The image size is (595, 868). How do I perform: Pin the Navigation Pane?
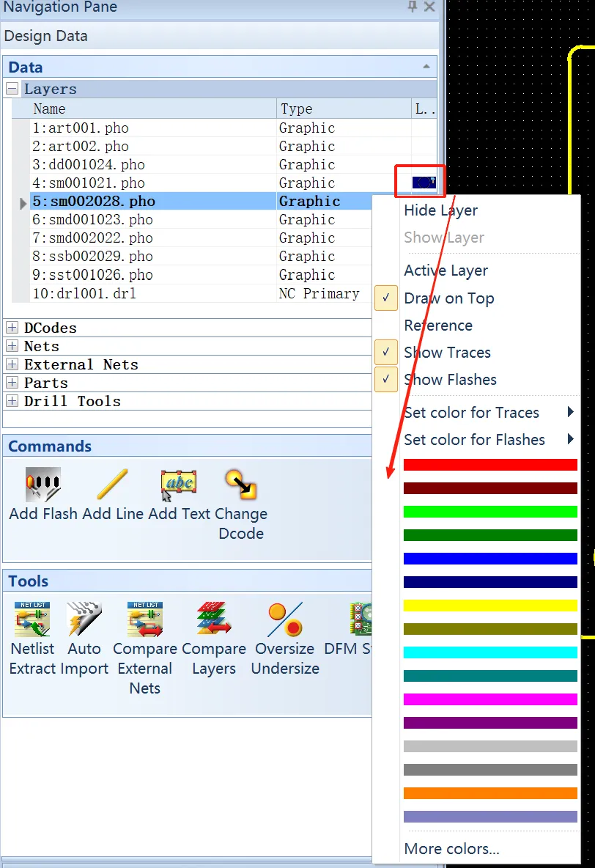[x=413, y=7]
